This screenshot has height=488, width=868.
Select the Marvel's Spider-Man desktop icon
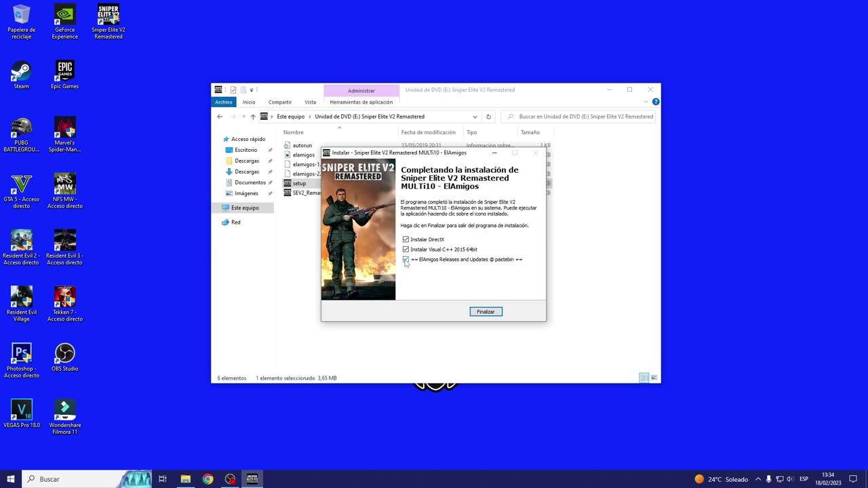coord(65,135)
